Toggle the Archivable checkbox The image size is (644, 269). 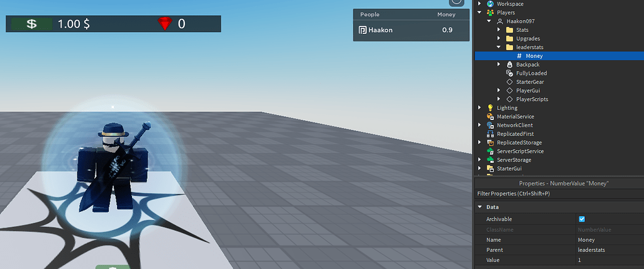coord(582,219)
